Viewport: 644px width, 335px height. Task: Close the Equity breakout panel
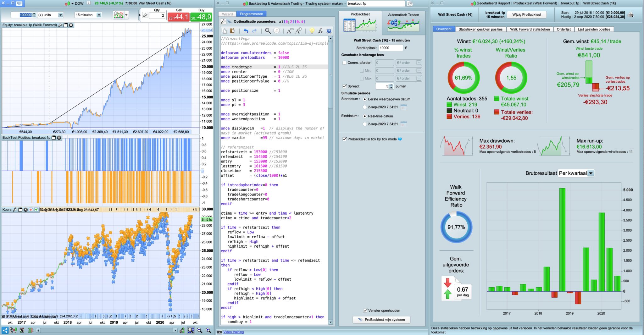[71, 25]
